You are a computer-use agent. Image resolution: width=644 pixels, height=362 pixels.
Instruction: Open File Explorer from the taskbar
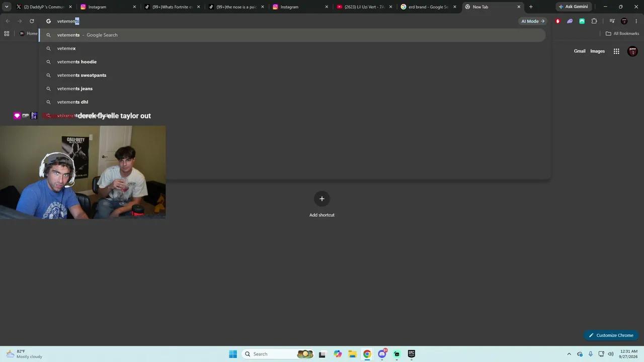(352, 354)
